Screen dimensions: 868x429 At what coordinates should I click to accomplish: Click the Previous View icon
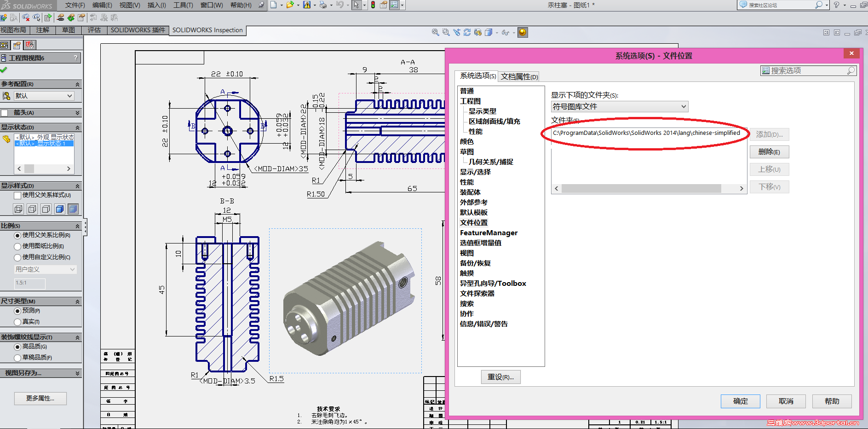point(456,32)
